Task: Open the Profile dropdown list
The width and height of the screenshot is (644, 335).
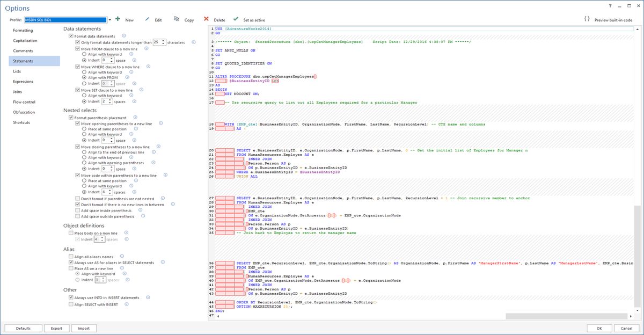Action: pos(110,19)
